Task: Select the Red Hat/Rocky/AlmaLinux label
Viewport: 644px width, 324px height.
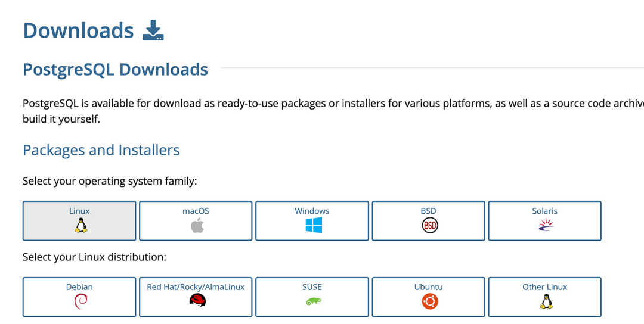Action: point(196,286)
